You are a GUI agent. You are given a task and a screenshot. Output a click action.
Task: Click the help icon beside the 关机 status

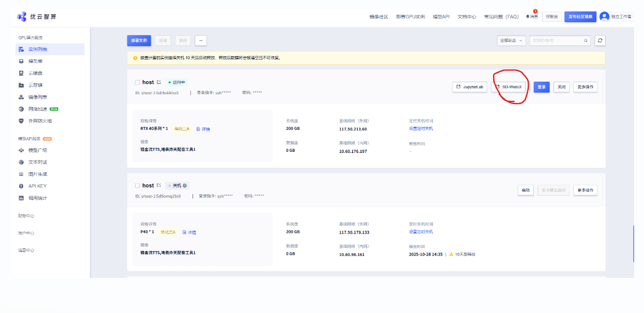[185, 186]
